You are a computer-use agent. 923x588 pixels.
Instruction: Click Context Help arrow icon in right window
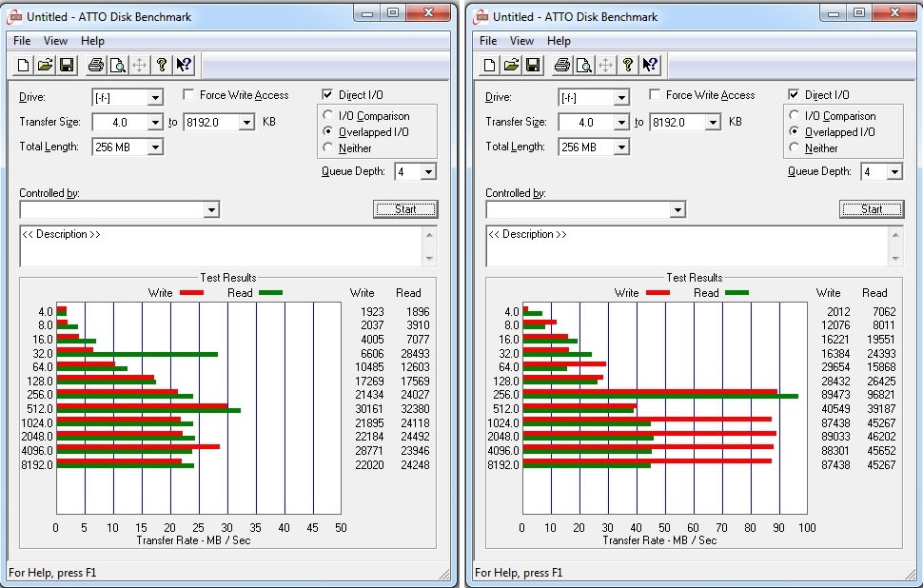[650, 65]
